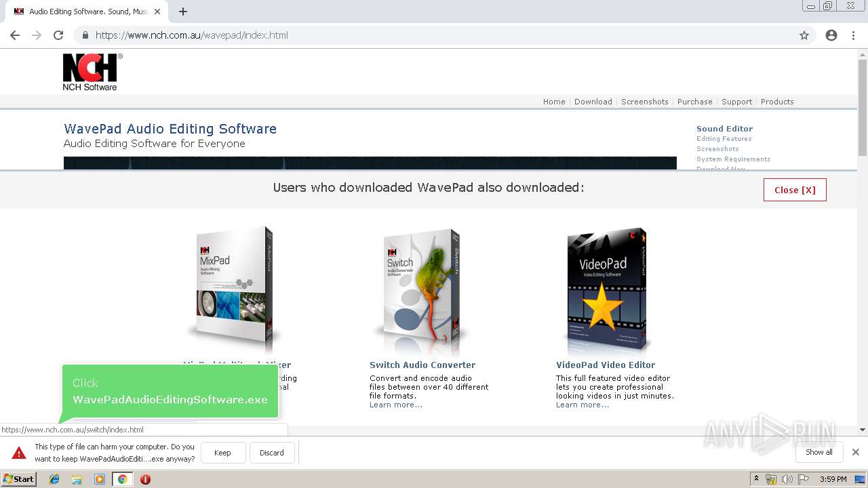Click the Sound Editor sidebar link
Image resolution: width=868 pixels, height=488 pixels.
point(724,129)
